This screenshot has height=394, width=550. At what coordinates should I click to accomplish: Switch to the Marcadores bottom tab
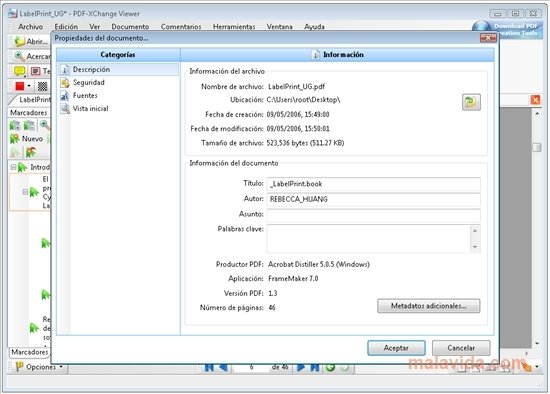(29, 352)
